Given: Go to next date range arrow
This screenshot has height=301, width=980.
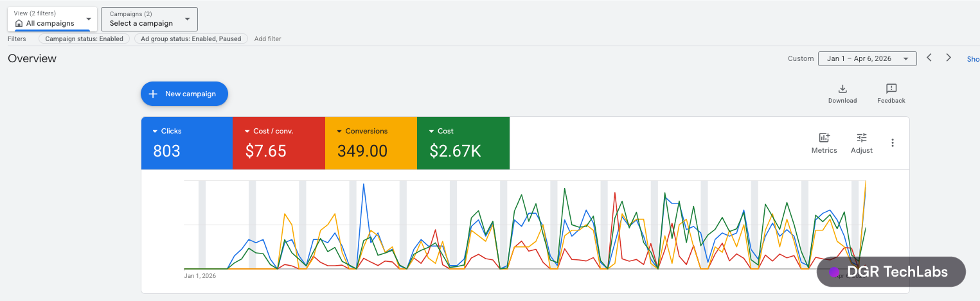Looking at the screenshot, I should 949,58.
